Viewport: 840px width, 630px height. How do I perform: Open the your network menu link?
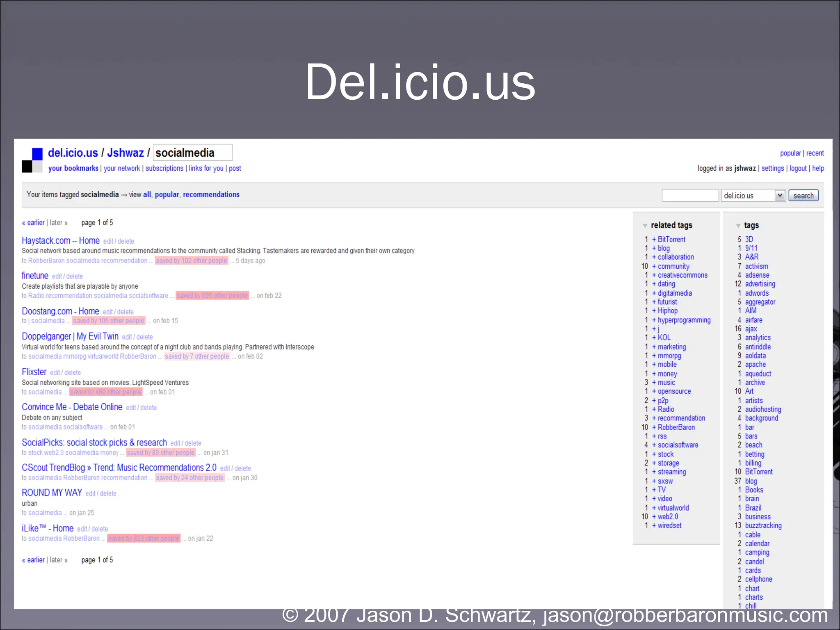pyautogui.click(x=122, y=168)
